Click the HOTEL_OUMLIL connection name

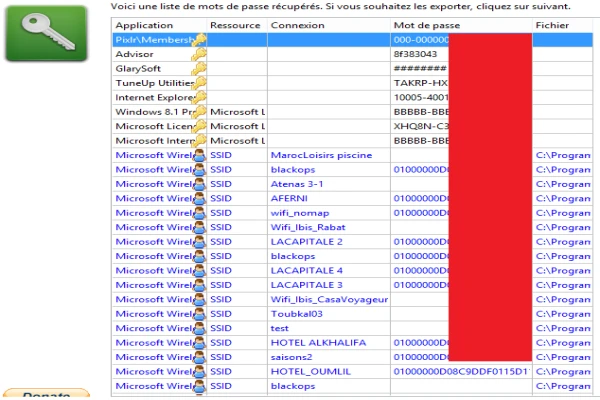pyautogui.click(x=310, y=372)
